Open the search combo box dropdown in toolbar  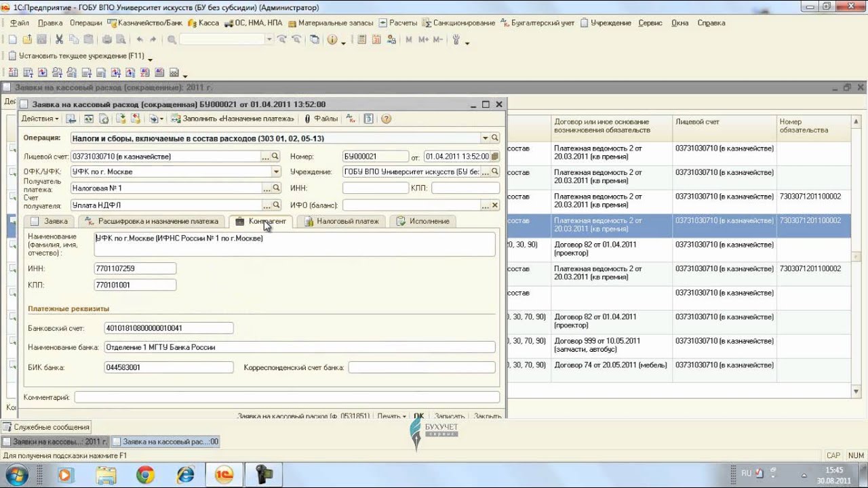pos(269,39)
